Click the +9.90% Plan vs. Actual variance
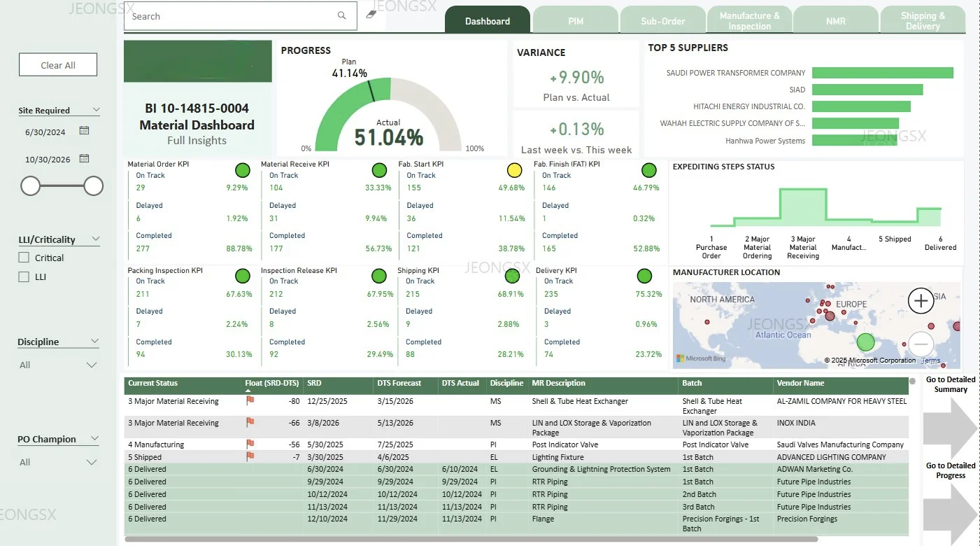Screen dimensions: 980x546 pos(576,77)
